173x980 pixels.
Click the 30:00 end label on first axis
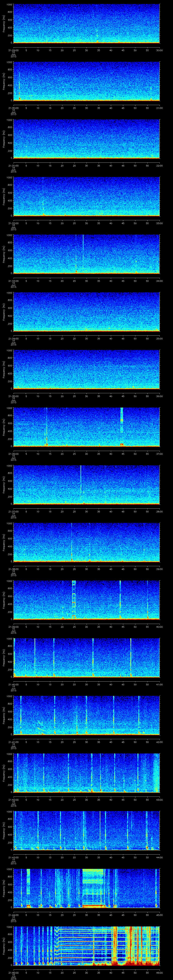click(x=160, y=50)
